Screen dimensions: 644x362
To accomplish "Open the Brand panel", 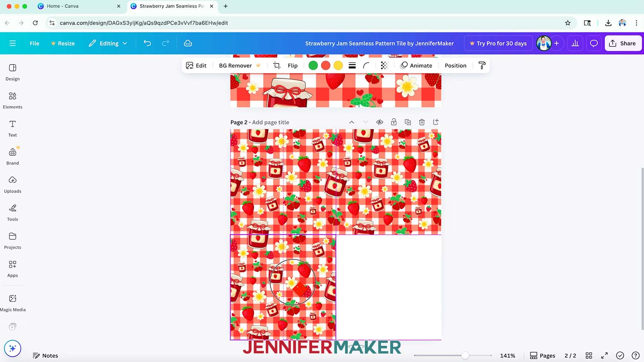I will coord(12,157).
